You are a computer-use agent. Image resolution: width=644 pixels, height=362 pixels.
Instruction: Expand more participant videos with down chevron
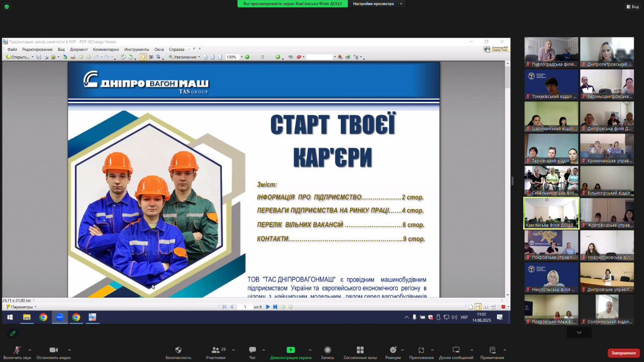click(579, 333)
